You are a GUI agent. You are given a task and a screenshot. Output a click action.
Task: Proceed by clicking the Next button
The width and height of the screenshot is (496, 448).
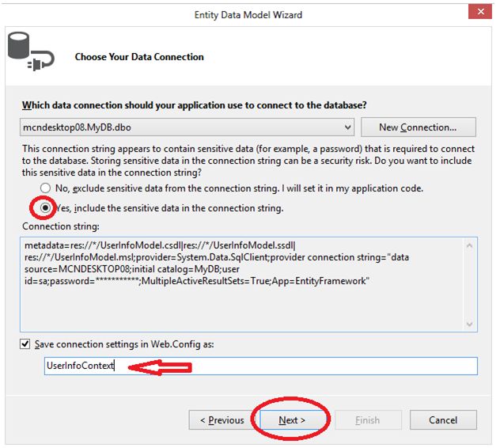(x=291, y=420)
